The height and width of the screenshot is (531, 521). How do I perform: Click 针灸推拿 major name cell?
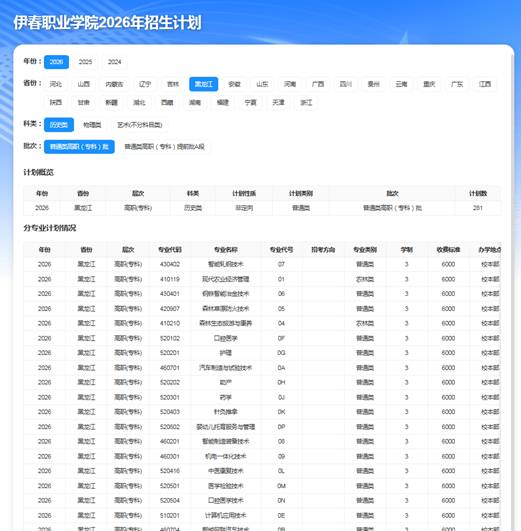[226, 412]
